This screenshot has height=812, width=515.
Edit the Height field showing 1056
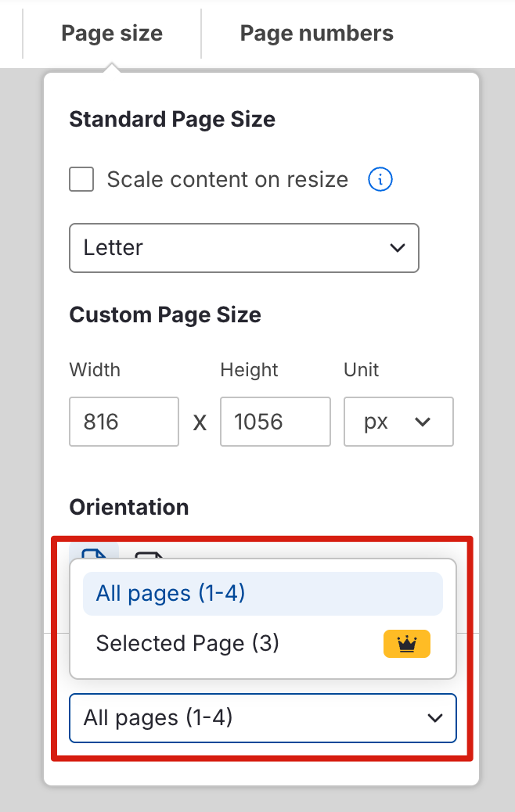tap(276, 422)
